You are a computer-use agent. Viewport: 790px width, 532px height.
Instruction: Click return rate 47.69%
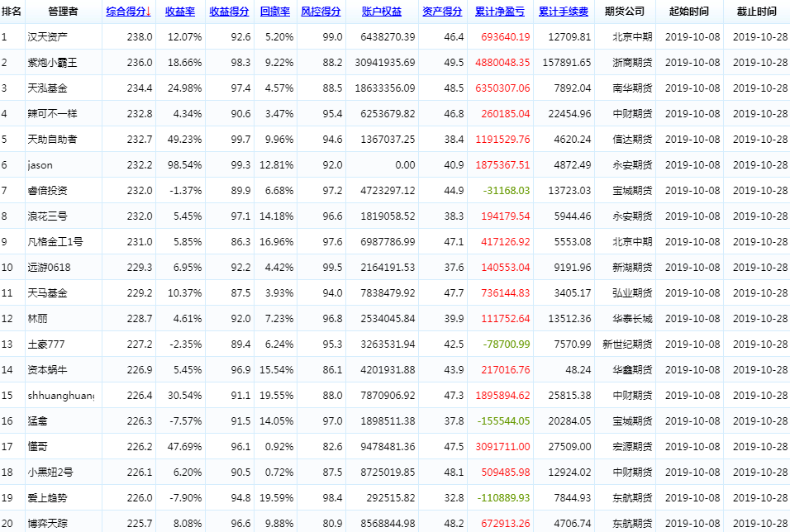click(184, 446)
